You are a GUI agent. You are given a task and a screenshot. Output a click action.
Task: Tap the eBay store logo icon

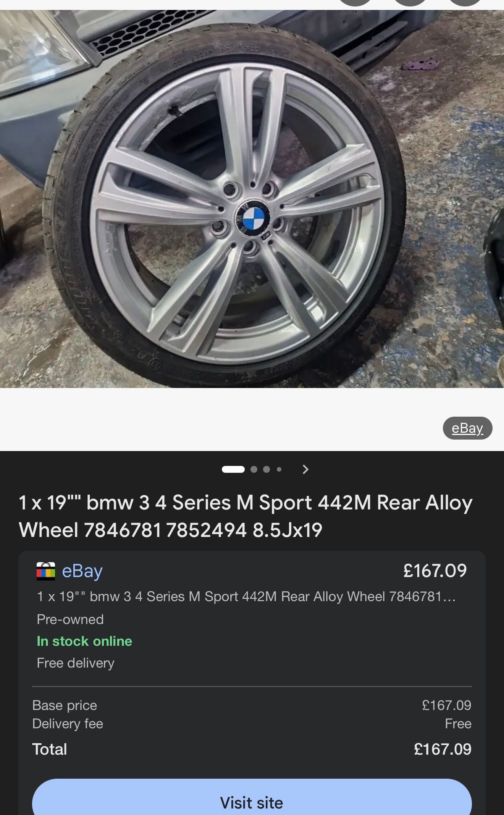point(46,571)
